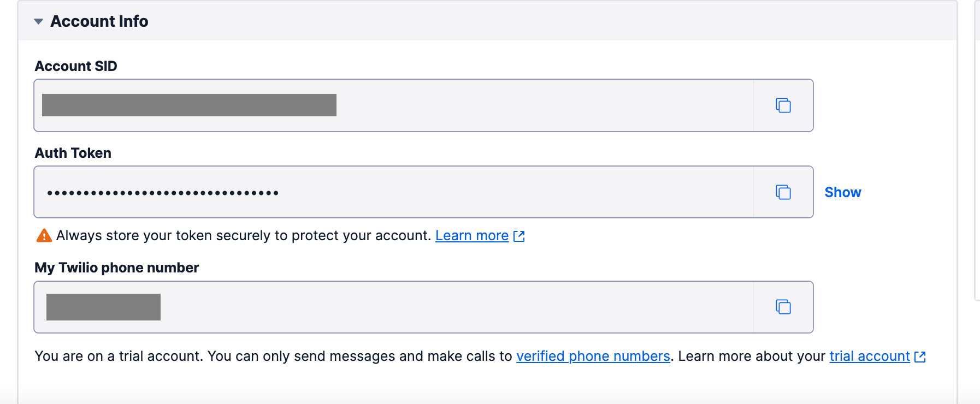Click the Account Info header title
Image resolution: width=980 pixels, height=404 pixels.
point(99,21)
